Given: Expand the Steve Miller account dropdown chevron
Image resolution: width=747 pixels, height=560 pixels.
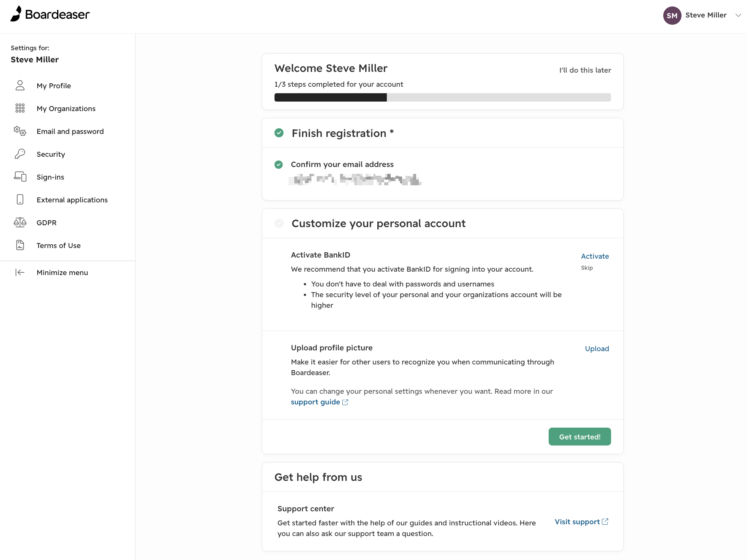Looking at the screenshot, I should pyautogui.click(x=738, y=16).
